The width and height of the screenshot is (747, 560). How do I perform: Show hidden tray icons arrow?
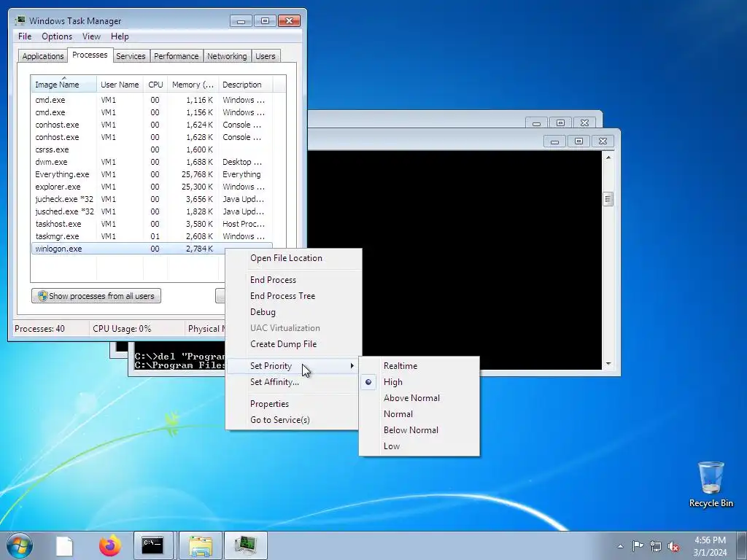pyautogui.click(x=620, y=546)
